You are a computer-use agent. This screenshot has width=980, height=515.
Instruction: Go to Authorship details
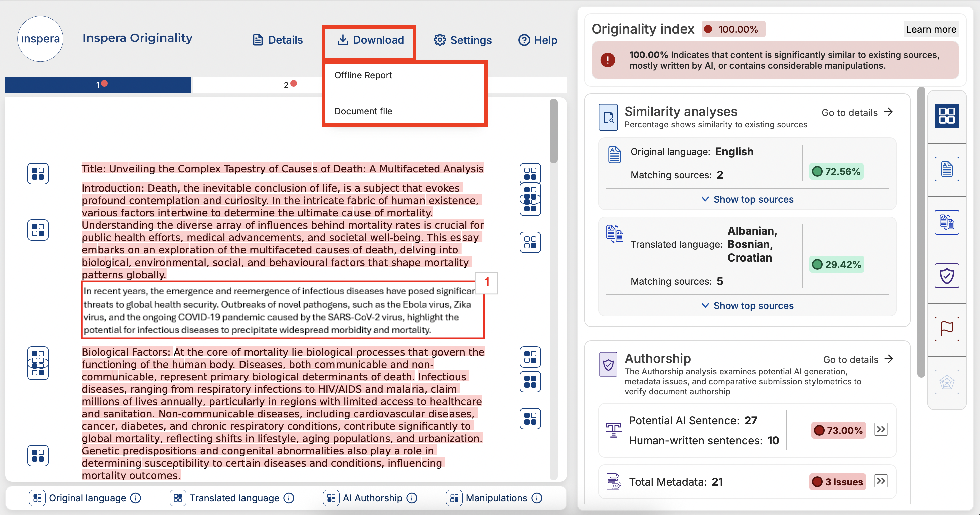coord(858,360)
